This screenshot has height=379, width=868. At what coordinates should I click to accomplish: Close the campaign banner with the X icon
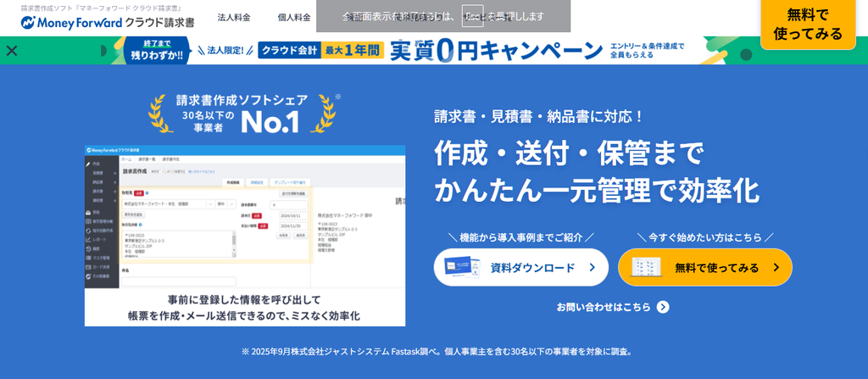pyautogui.click(x=12, y=51)
